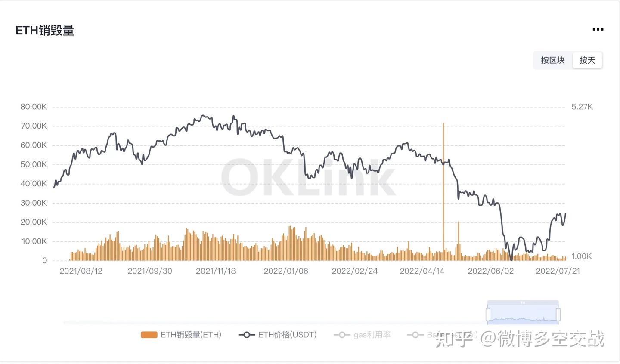Viewport: 620px width, 364px height.
Task: Click the ETH销毁量 chart title
Action: pyautogui.click(x=45, y=31)
